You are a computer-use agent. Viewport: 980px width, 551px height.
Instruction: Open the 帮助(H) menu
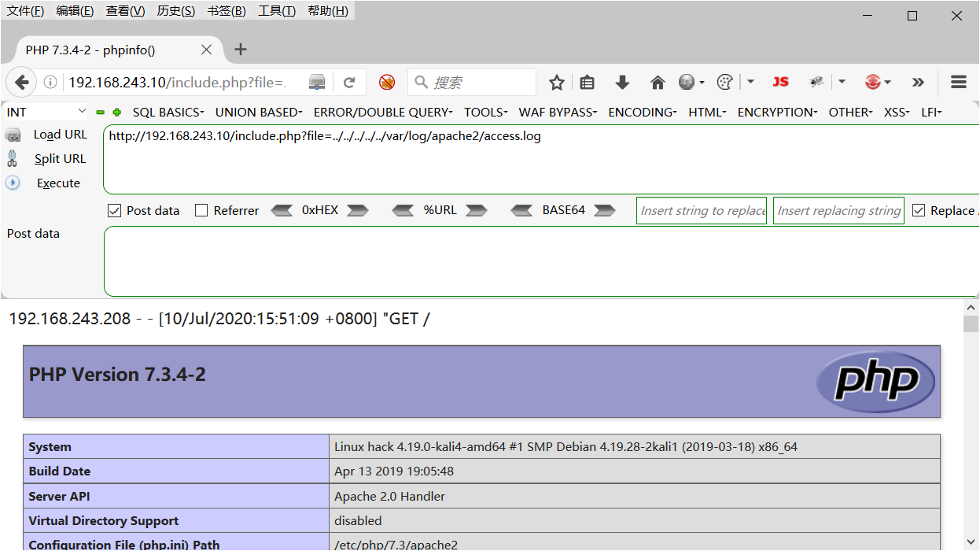coord(328,11)
